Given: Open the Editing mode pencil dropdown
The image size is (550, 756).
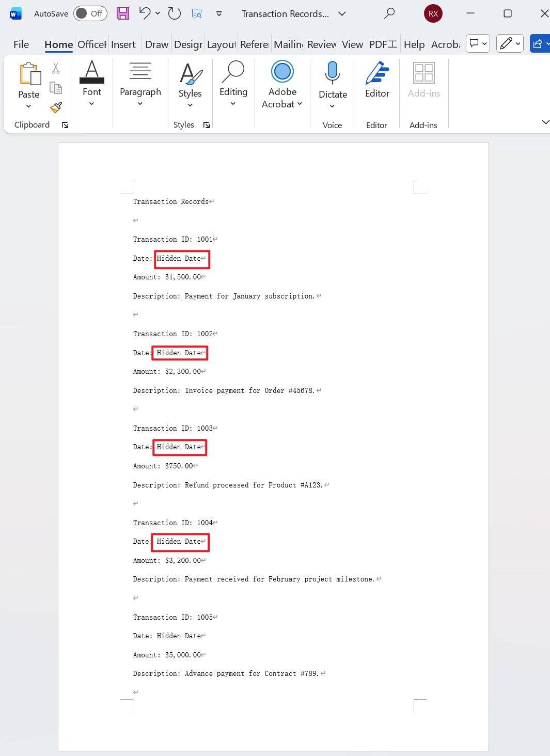Looking at the screenshot, I should point(510,43).
